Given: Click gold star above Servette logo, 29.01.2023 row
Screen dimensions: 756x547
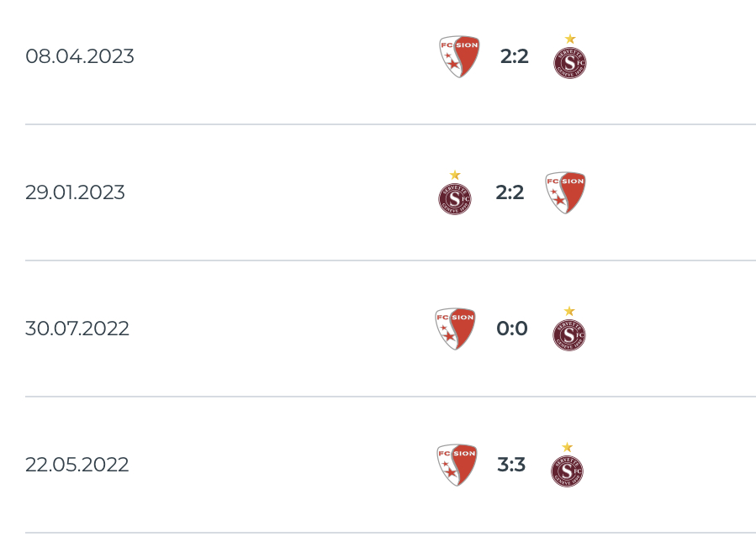Looking at the screenshot, I should click(455, 175).
